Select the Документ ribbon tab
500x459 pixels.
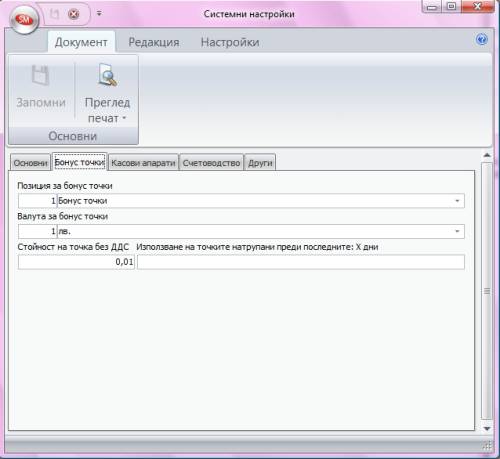(x=81, y=42)
